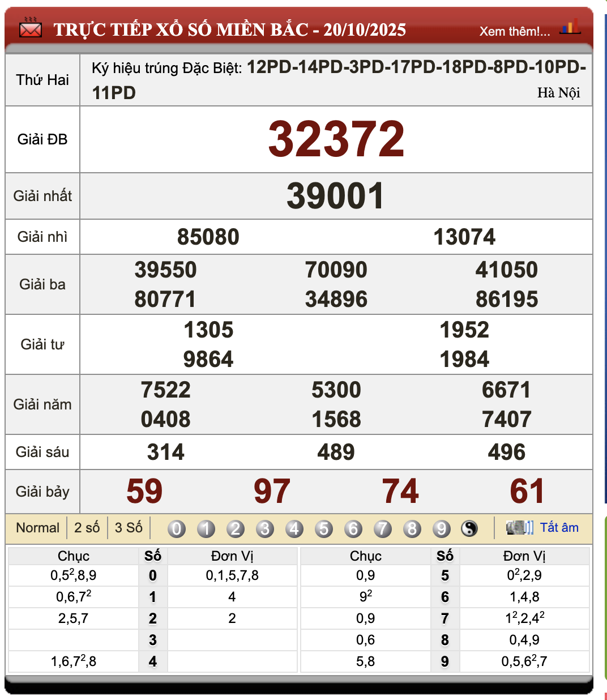Click the Giải nhất number 39001

click(336, 196)
